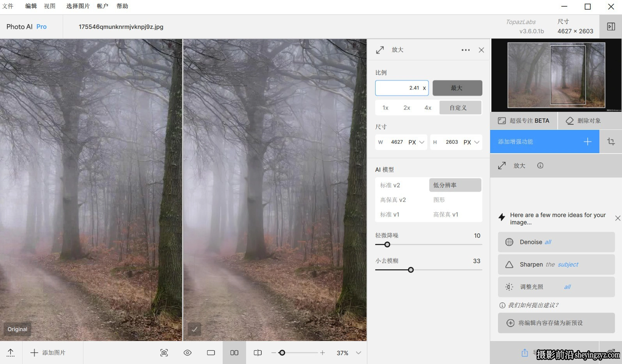The width and height of the screenshot is (622, 364).
Task: Click the 轻微降噪 slider handle
Action: (387, 245)
